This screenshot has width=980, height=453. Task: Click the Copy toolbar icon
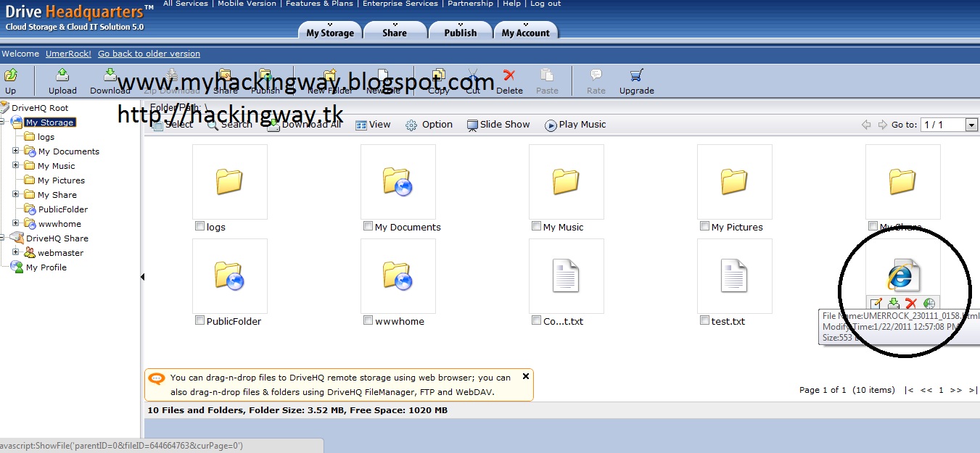(x=438, y=75)
